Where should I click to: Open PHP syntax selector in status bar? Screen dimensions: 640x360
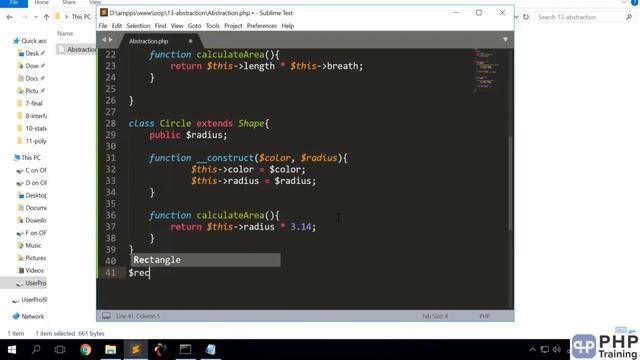coord(484,316)
